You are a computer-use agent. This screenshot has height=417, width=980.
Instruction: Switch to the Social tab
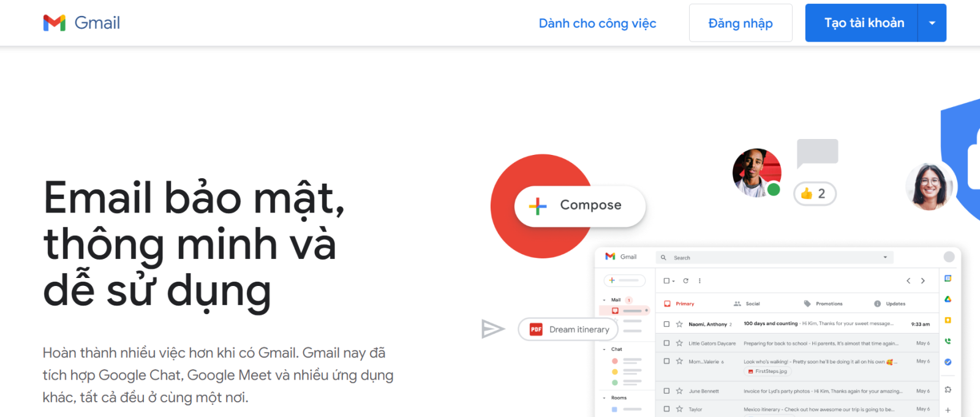point(747,304)
